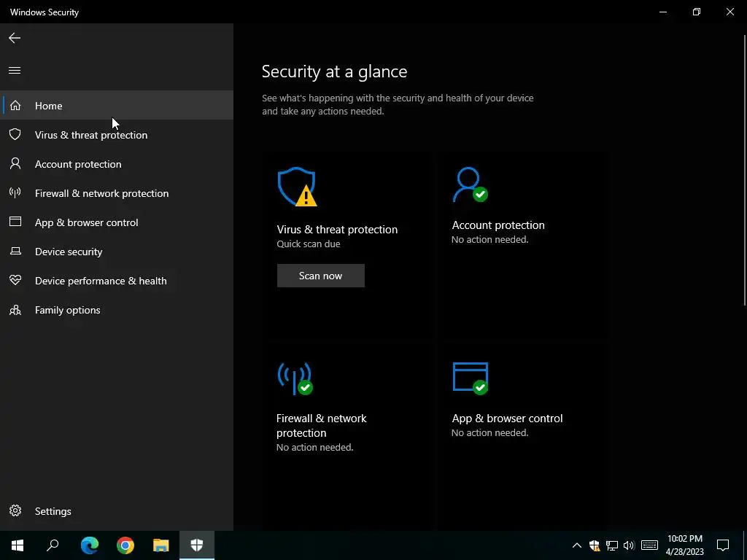Launch Microsoft Edge from taskbar
Image resolution: width=747 pixels, height=560 pixels.
90,545
